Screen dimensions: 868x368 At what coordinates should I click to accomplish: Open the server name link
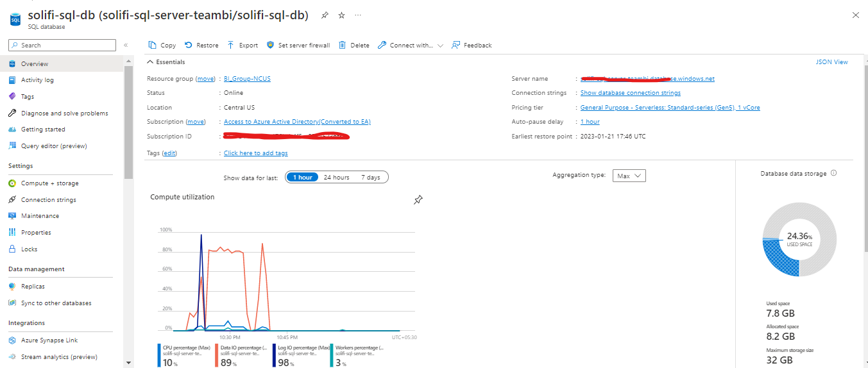point(647,79)
